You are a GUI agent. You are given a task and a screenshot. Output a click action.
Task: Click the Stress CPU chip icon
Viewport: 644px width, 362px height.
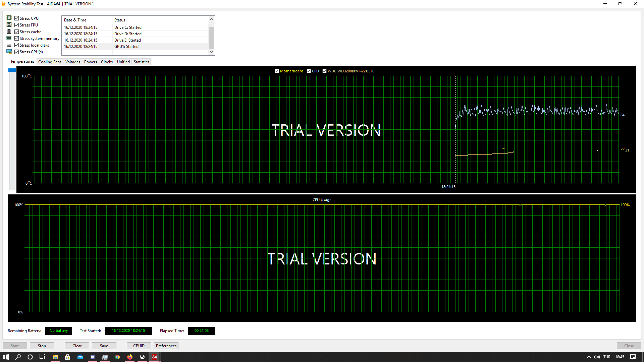9,18
